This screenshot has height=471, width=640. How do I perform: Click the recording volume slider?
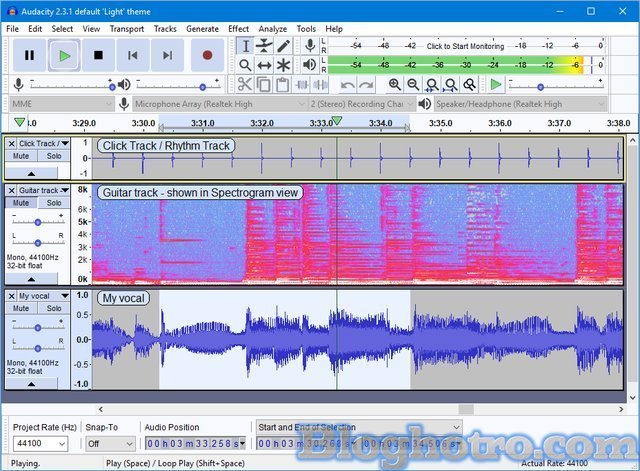[x=71, y=86]
